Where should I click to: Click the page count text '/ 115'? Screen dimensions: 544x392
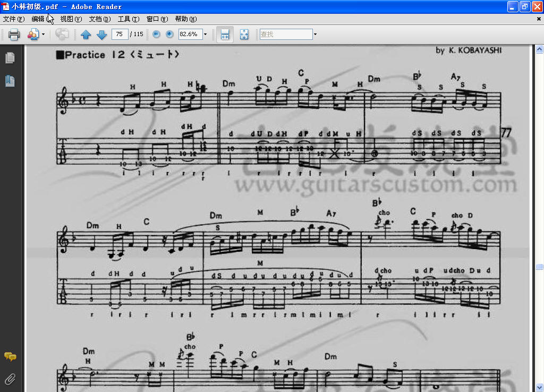(x=137, y=34)
